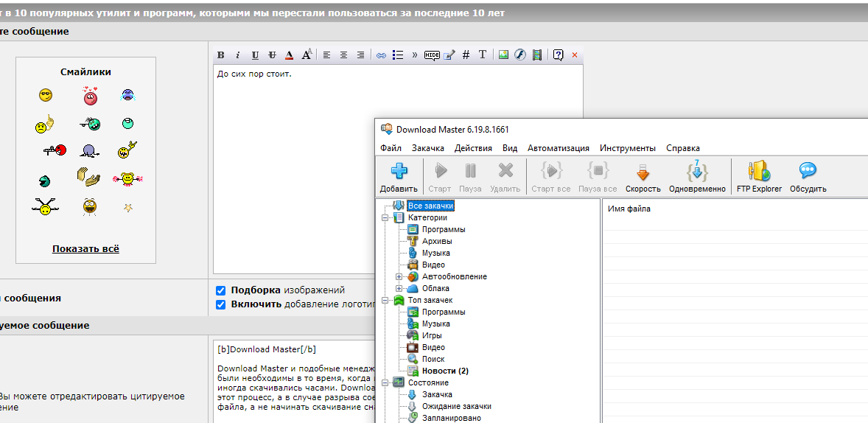868x423 pixels.
Task: Open the Автоматизация menu
Action: [559, 148]
